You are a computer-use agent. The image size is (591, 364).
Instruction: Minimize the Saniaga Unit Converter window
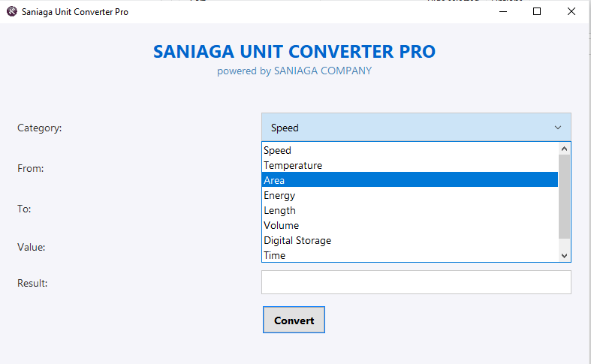coord(503,12)
